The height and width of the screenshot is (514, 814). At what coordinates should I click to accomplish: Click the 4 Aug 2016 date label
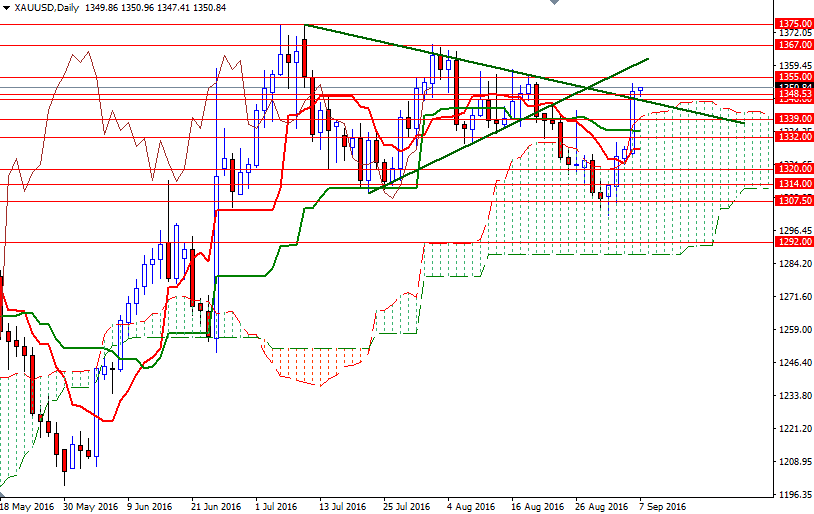pos(471,507)
